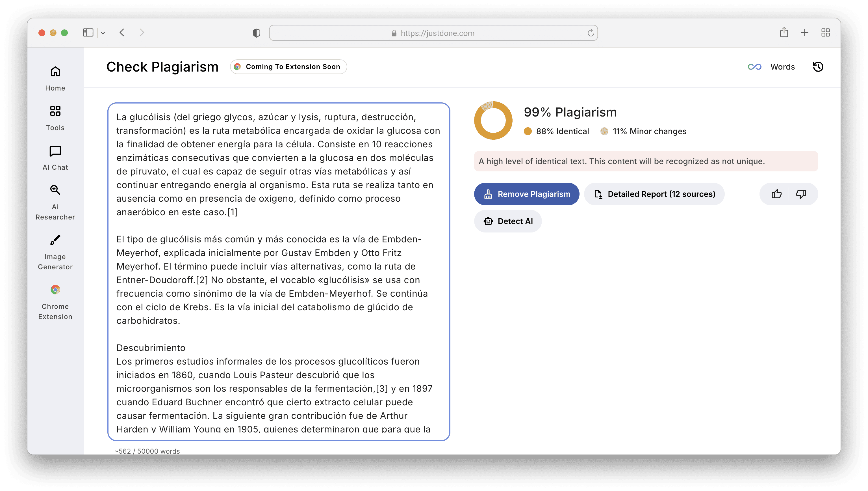Open AI Researcher magnifier icon
This screenshot has width=868, height=491.
55,202
